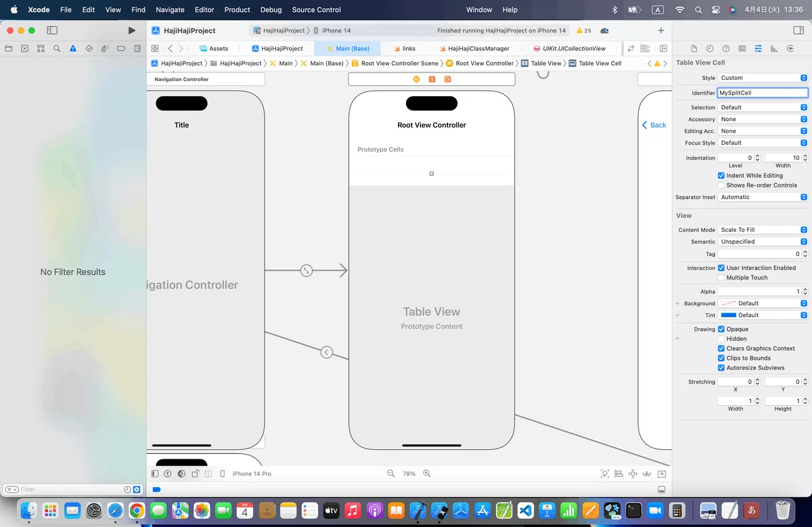Open Resolve Auto Layout Issues menu
This screenshot has height=527, width=812.
[647, 474]
